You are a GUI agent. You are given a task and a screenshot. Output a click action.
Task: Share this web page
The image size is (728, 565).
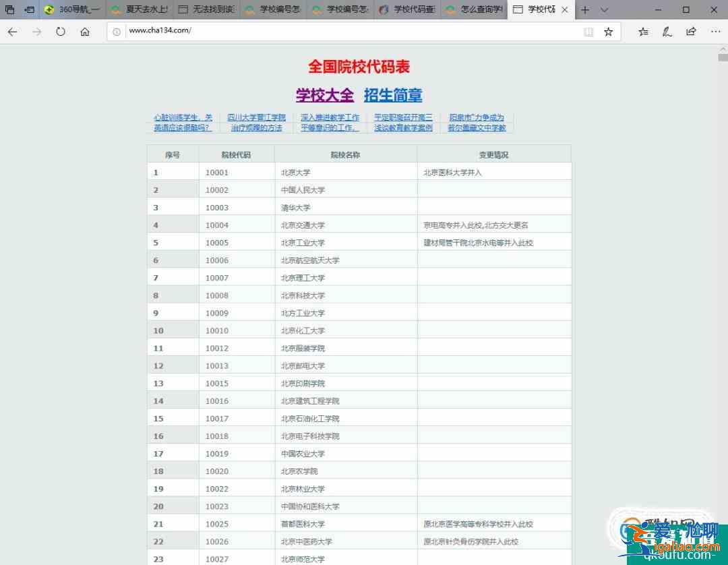pyautogui.click(x=692, y=32)
